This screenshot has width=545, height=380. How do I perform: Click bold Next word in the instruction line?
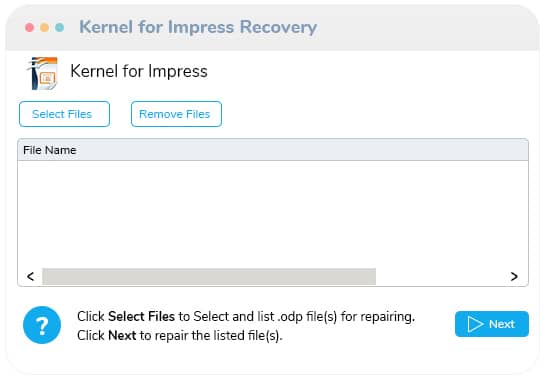click(122, 335)
